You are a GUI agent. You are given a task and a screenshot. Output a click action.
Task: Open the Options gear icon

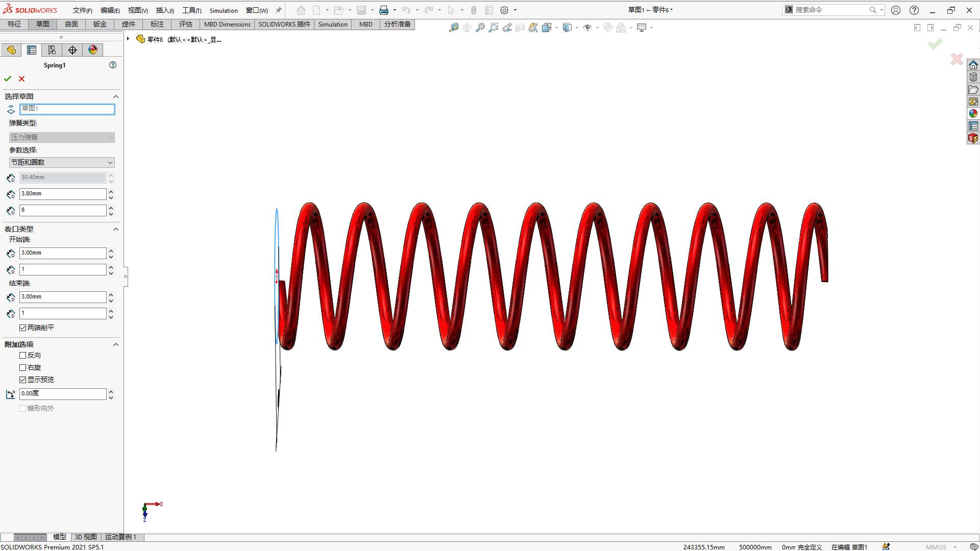coord(504,10)
